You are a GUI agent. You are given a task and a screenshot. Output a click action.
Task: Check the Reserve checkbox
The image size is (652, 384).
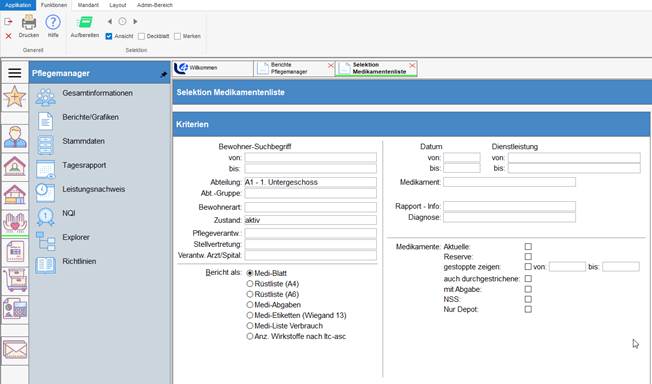click(528, 257)
